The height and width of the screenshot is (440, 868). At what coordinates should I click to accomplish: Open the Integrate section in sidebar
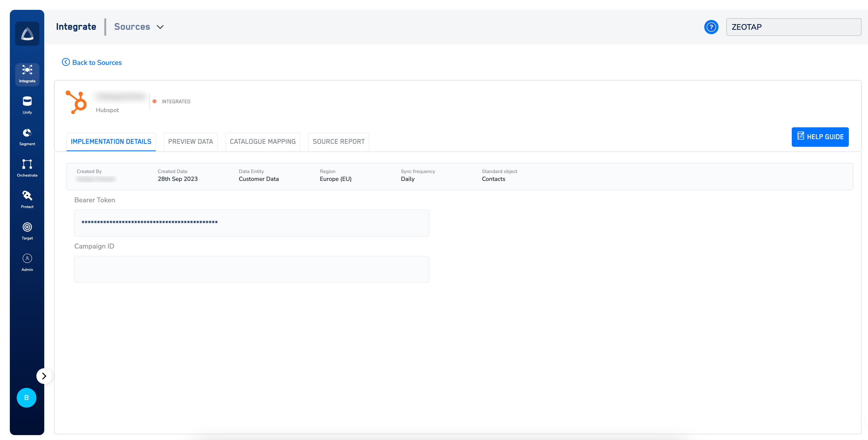pyautogui.click(x=27, y=74)
